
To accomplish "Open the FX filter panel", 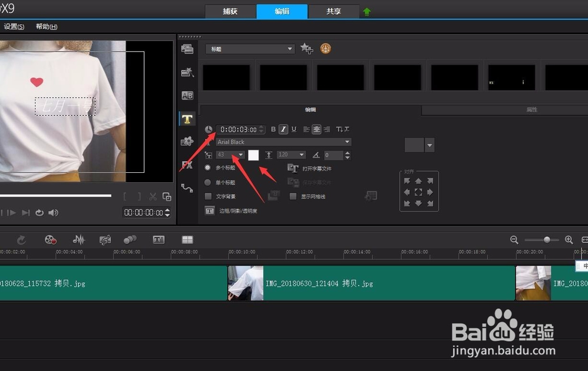I will (188, 165).
